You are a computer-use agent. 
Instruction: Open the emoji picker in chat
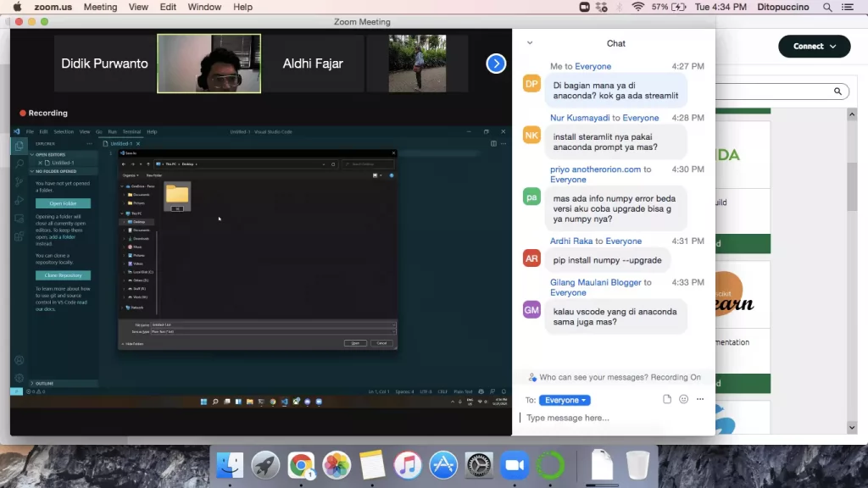tap(684, 399)
